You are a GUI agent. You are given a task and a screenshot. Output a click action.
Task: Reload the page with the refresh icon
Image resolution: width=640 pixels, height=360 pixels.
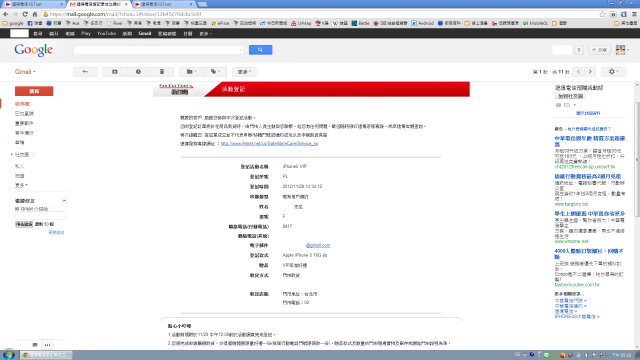pyautogui.click(x=25, y=14)
